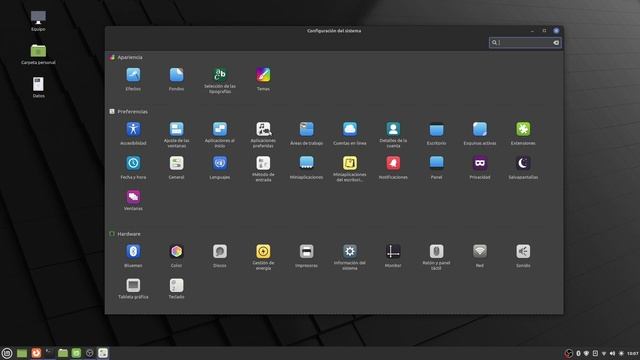Open the Notificaciones settings

pos(393,167)
